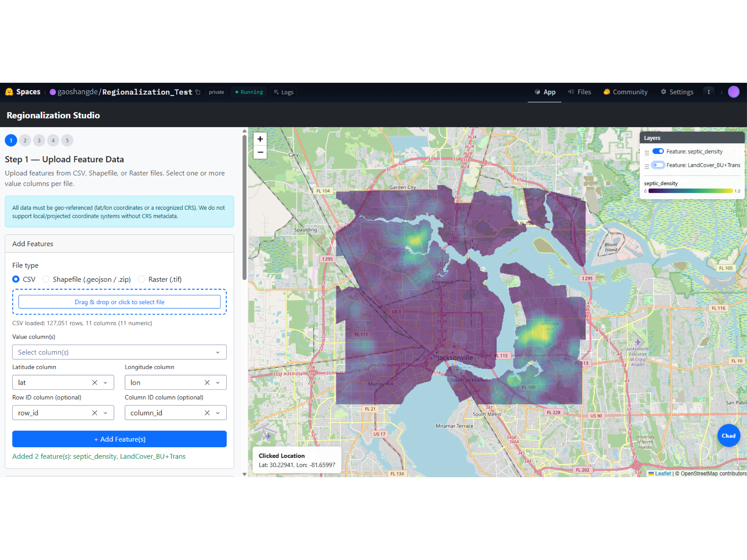
Task: Copy the space name with the clipboard icon
Action: pyautogui.click(x=198, y=92)
